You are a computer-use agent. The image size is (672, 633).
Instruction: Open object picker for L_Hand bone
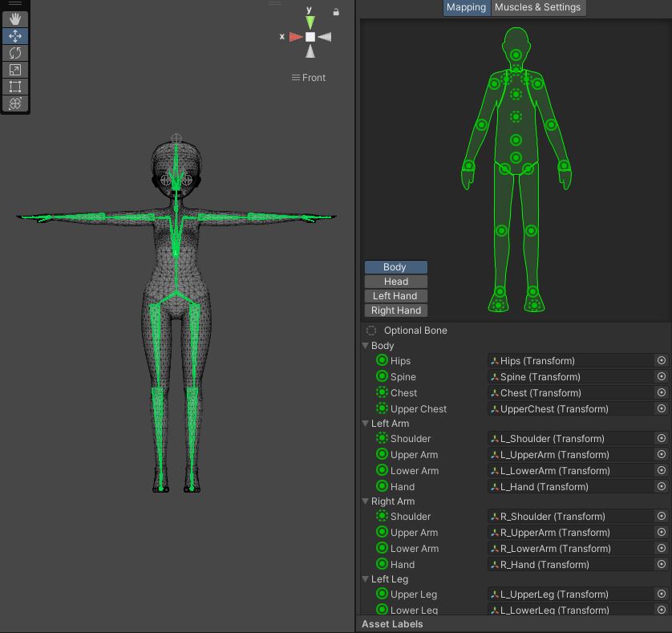(x=662, y=487)
